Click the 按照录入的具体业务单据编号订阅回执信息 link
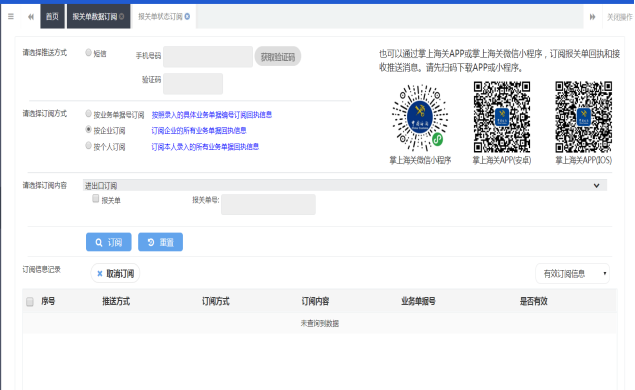 (212, 115)
